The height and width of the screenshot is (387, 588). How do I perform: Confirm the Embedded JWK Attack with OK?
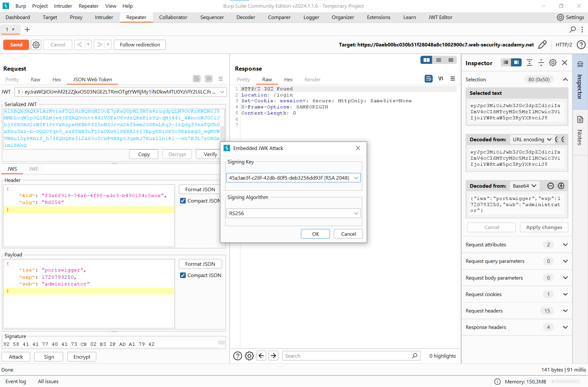pyautogui.click(x=315, y=234)
